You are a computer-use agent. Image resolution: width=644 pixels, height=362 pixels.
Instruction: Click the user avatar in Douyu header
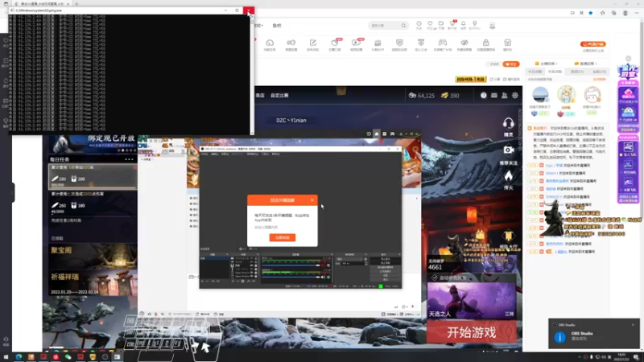point(492,26)
